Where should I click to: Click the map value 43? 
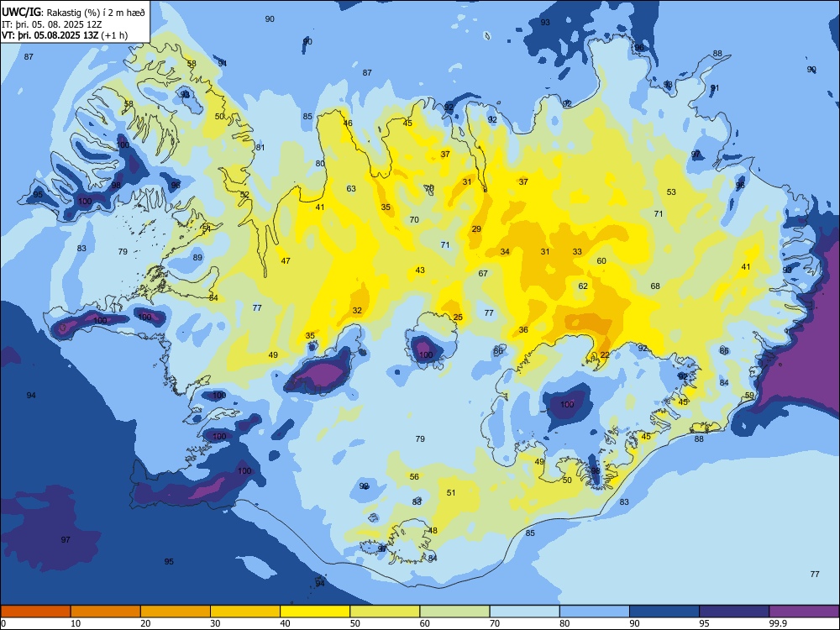coord(420,270)
